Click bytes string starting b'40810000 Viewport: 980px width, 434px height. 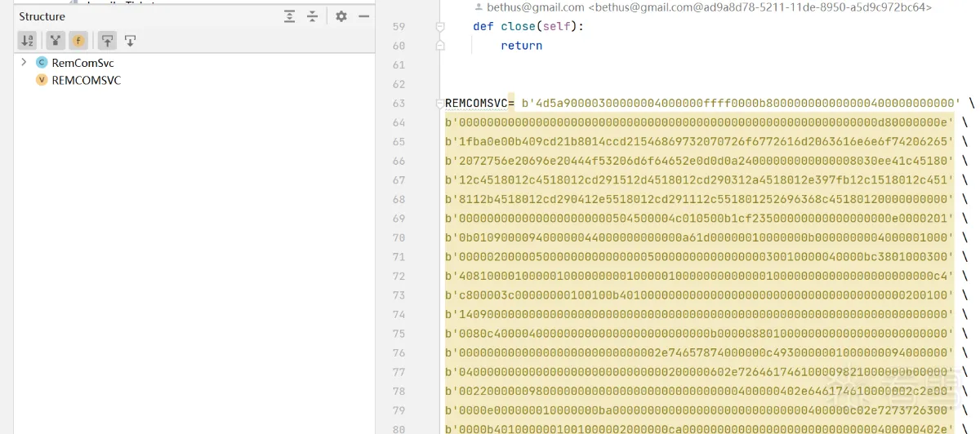699,276
